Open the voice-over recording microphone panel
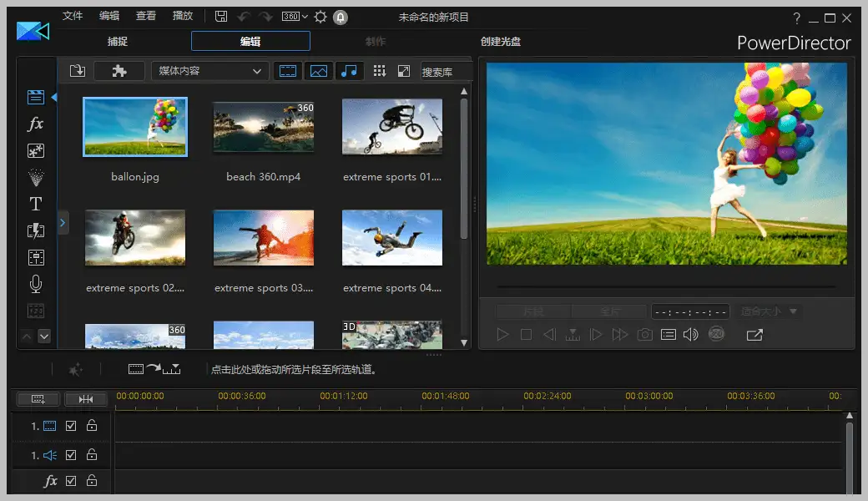868x501 pixels. (x=35, y=284)
